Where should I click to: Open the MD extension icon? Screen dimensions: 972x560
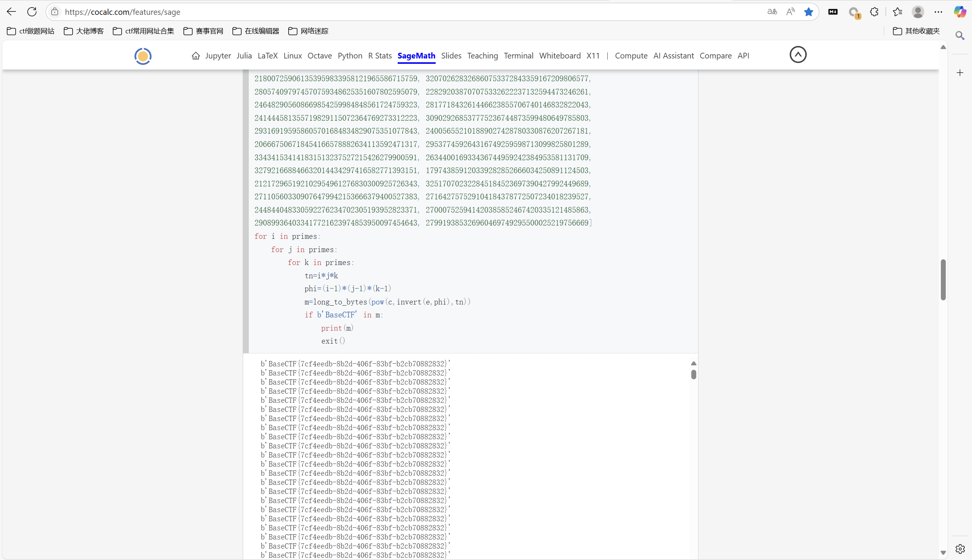tap(833, 12)
